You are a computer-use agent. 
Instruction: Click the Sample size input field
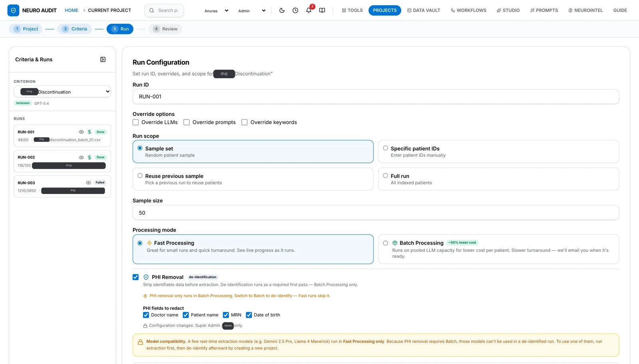(376, 213)
